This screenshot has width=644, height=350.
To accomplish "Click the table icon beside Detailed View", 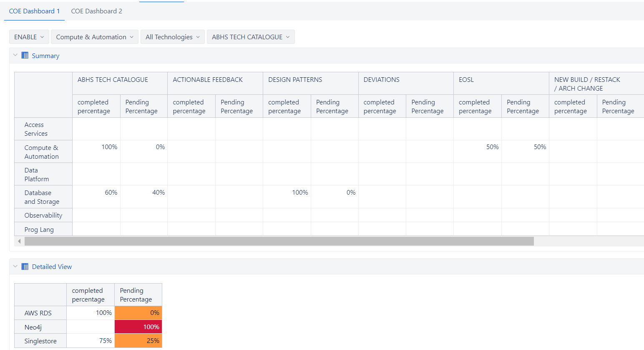I will pyautogui.click(x=25, y=266).
